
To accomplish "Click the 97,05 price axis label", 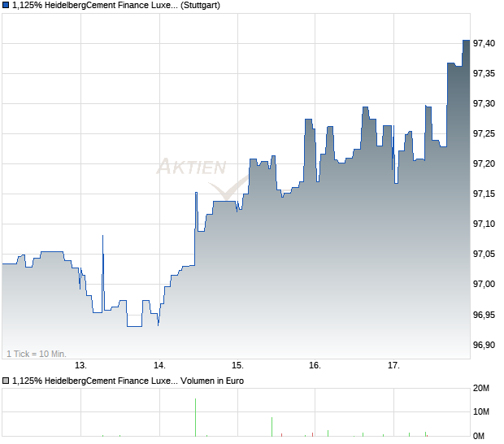I will tap(484, 254).
